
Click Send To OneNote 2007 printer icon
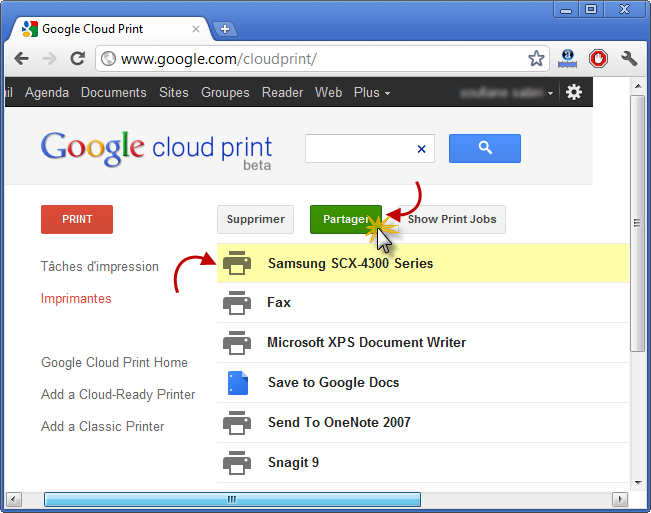click(x=237, y=423)
